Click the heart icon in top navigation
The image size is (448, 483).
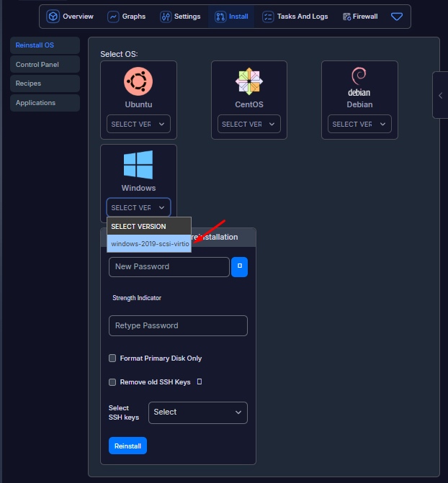tap(397, 17)
